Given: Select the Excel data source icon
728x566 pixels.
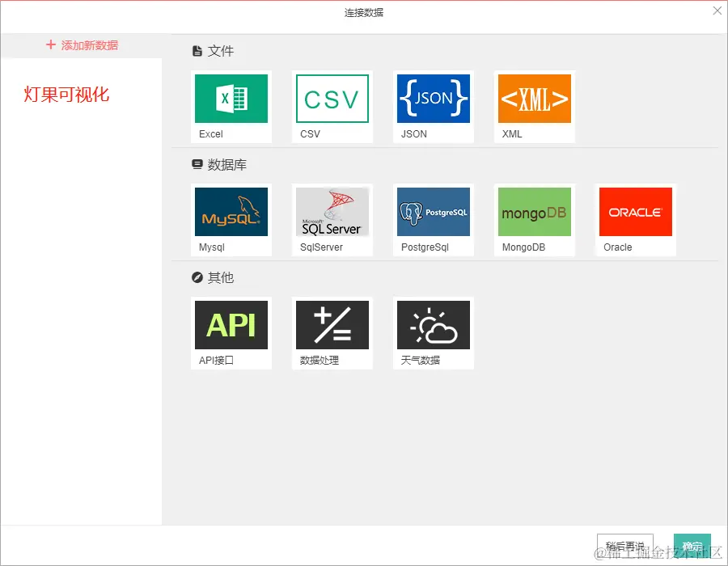Looking at the screenshot, I should [231, 99].
